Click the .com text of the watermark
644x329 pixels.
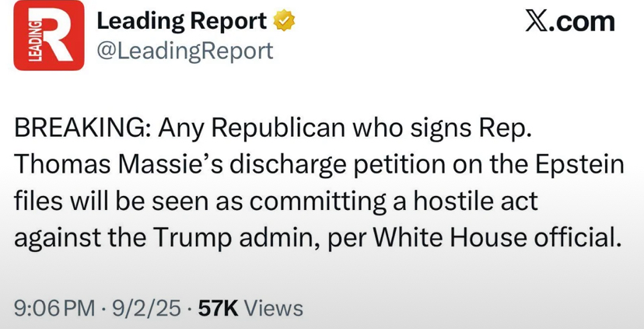click(582, 22)
